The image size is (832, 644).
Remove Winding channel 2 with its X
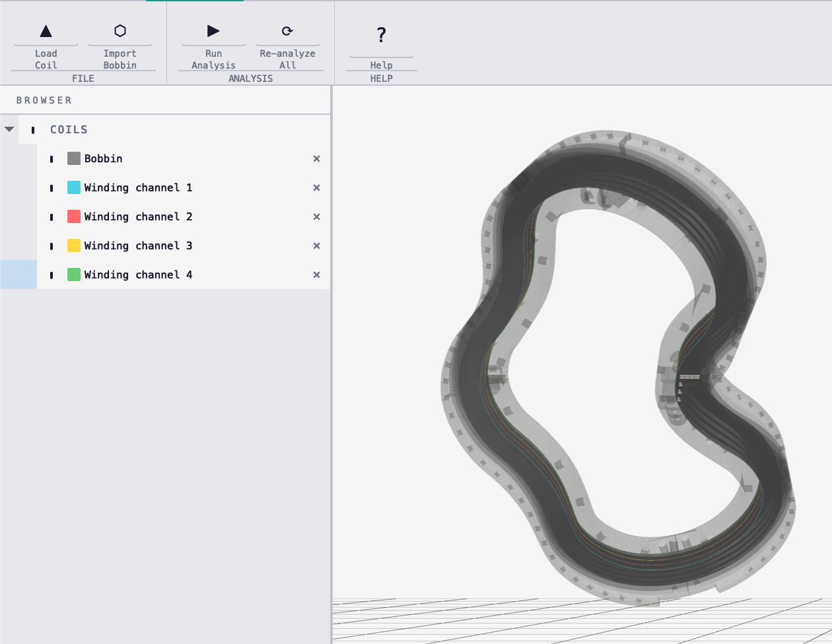[316, 216]
